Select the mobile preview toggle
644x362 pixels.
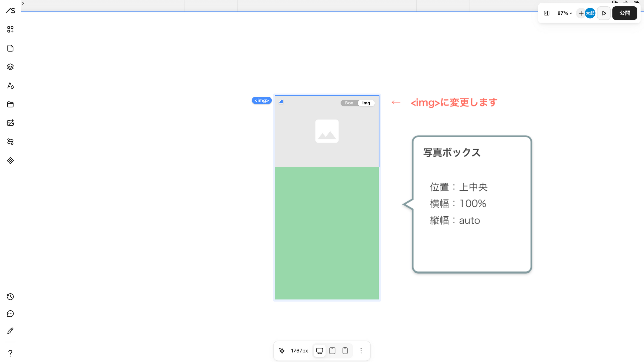click(345, 350)
